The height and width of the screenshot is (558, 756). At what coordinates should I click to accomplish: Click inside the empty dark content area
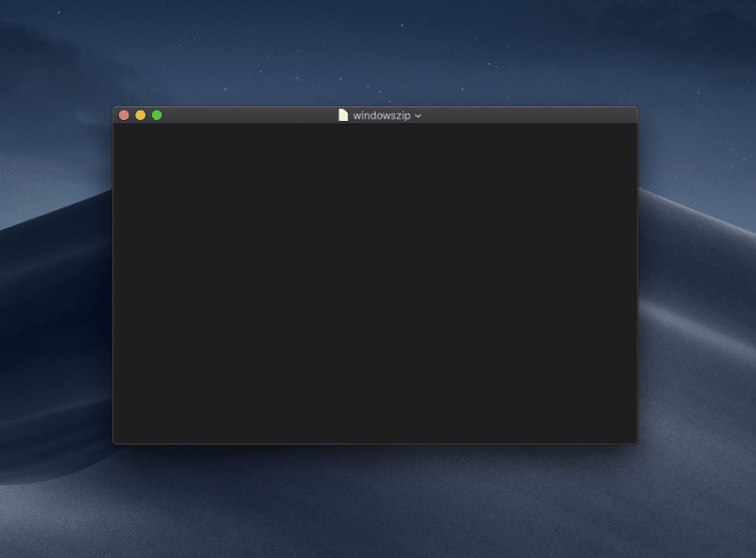click(x=378, y=284)
